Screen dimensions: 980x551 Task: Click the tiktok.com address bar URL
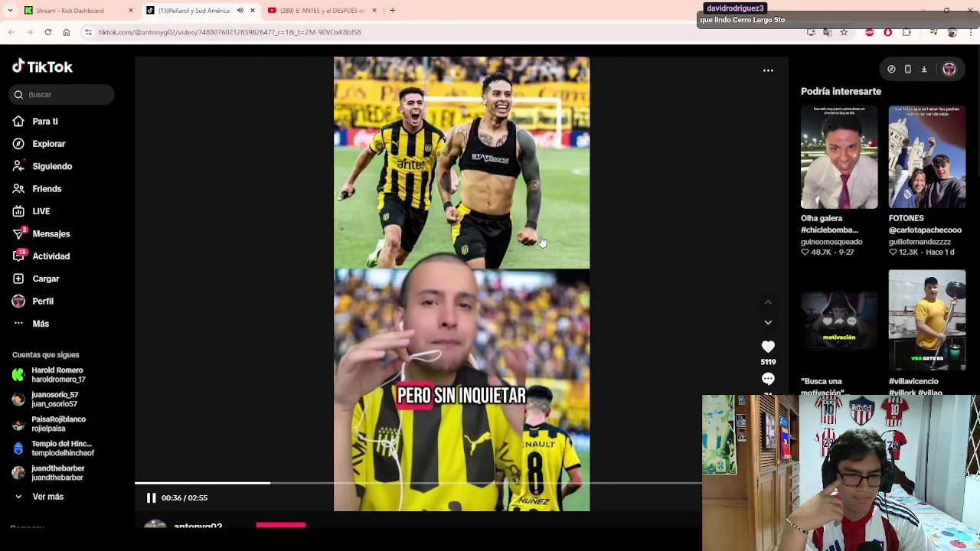[x=230, y=32]
